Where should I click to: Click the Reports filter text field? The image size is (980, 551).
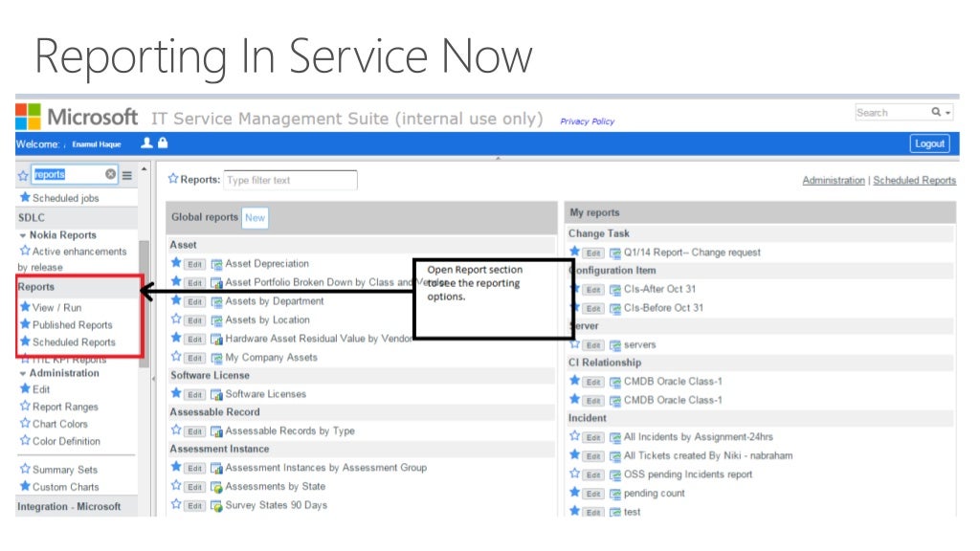(291, 180)
